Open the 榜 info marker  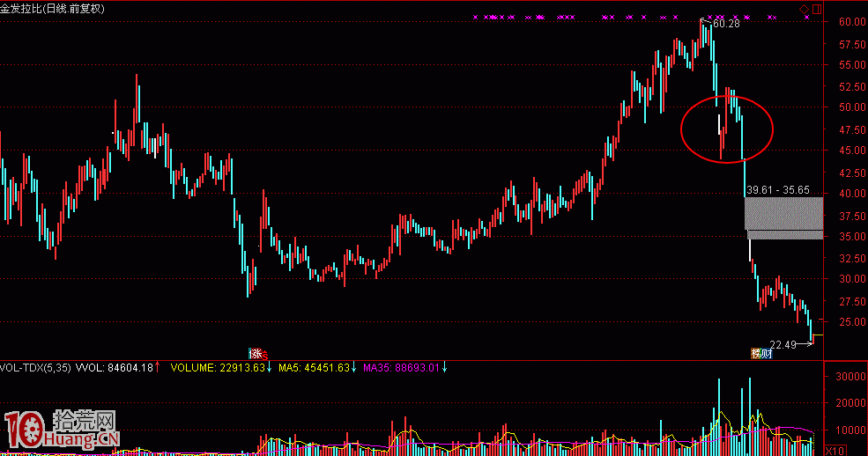point(755,354)
